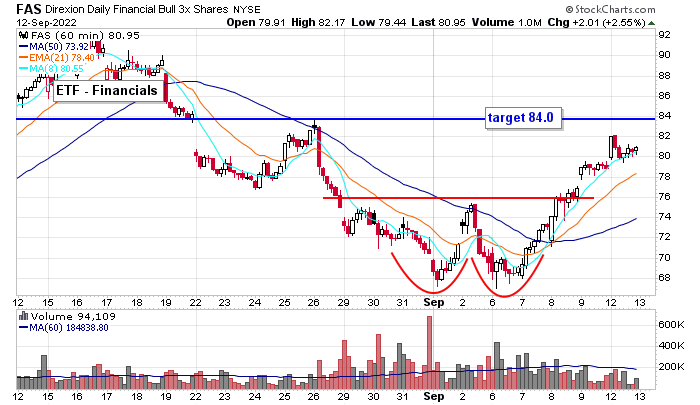Click the 84 price axis label
This screenshot has height=405, width=700.
[x=664, y=116]
